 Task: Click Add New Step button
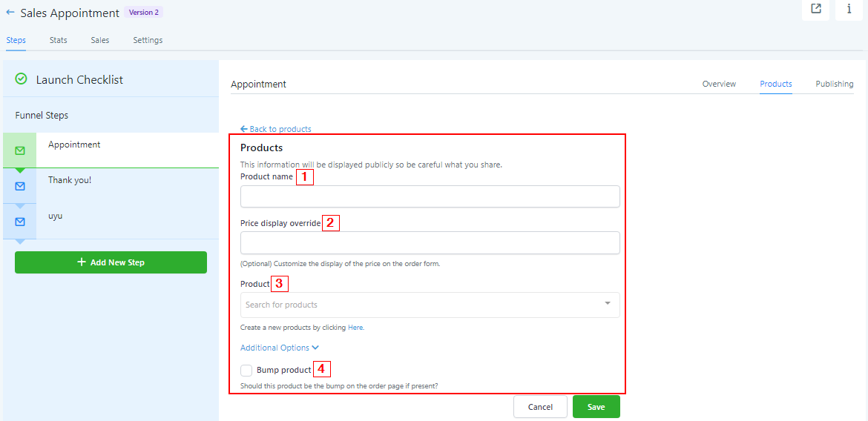pos(111,262)
